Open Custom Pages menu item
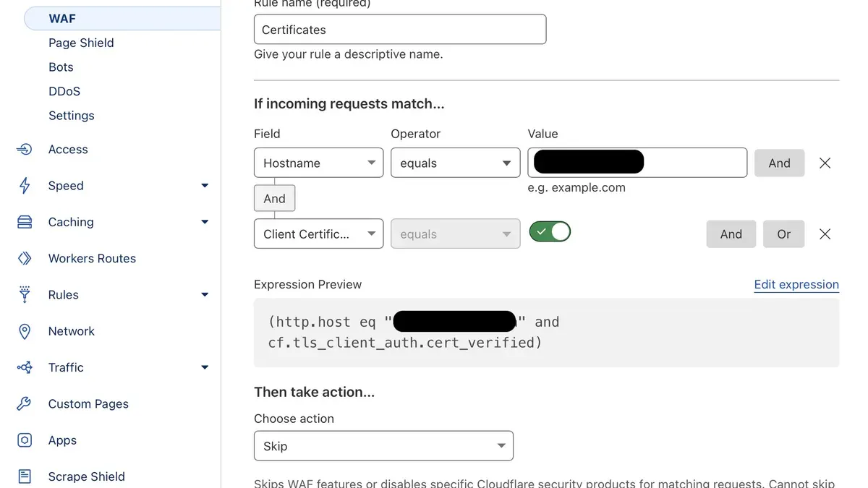The image size is (868, 488). pyautogui.click(x=88, y=404)
